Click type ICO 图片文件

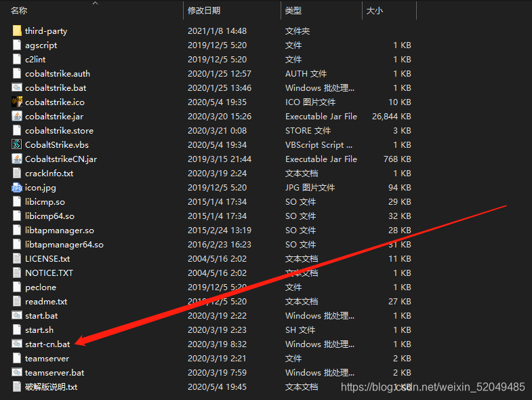click(x=310, y=102)
